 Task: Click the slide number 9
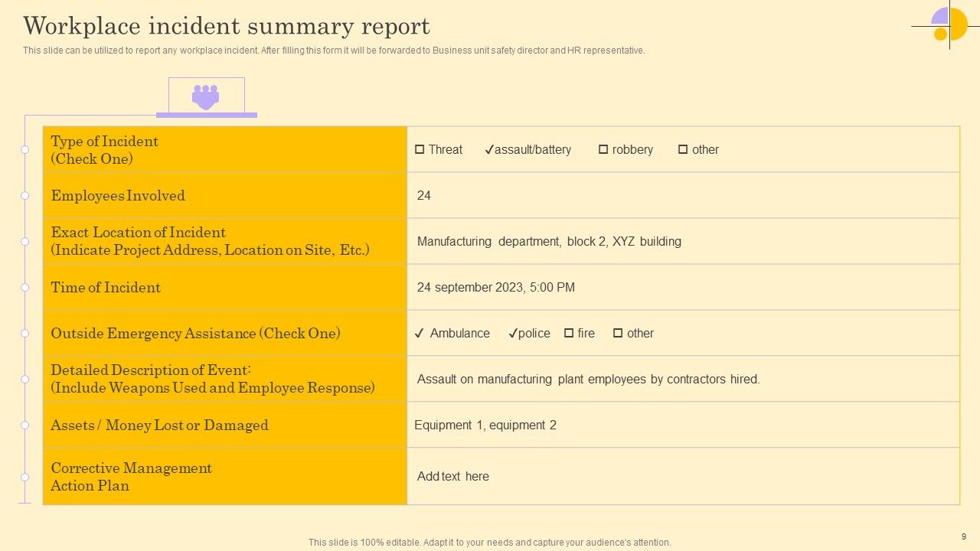click(x=964, y=536)
